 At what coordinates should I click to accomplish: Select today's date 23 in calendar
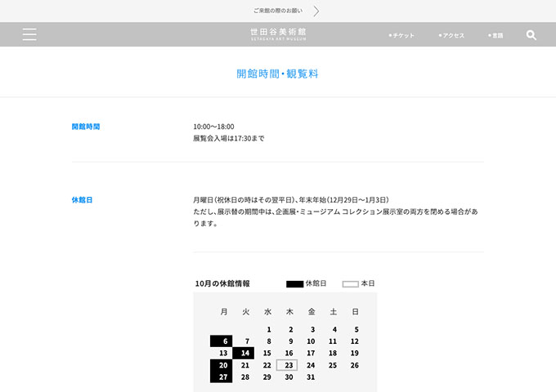pyautogui.click(x=287, y=365)
